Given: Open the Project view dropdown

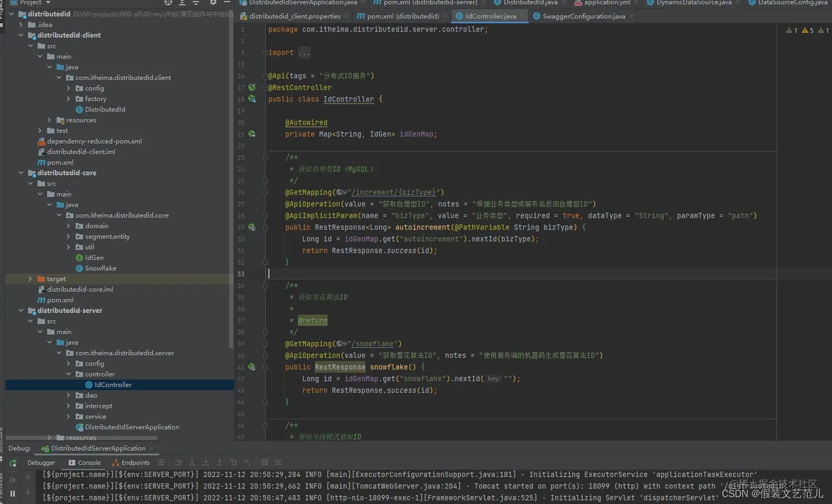Looking at the screenshot, I should [48, 3].
